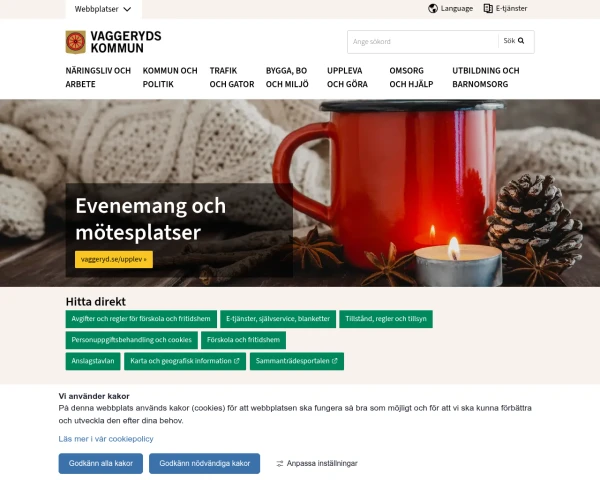Screen dimensions: 600x480
Task: Open Anslagstavlan quick link
Action: click(x=93, y=361)
